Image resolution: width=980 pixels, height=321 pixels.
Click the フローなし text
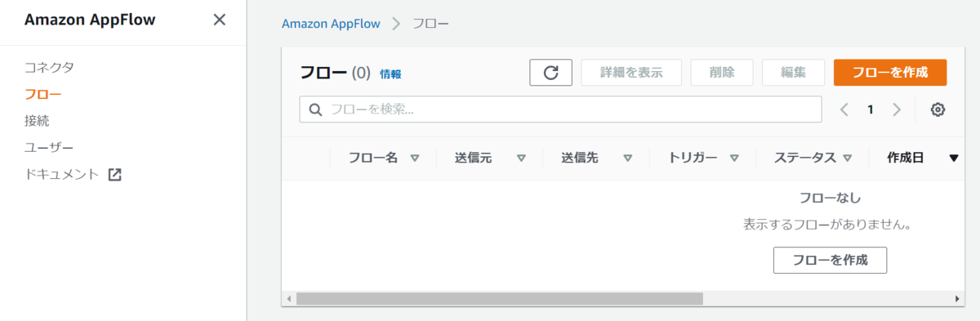tap(830, 198)
